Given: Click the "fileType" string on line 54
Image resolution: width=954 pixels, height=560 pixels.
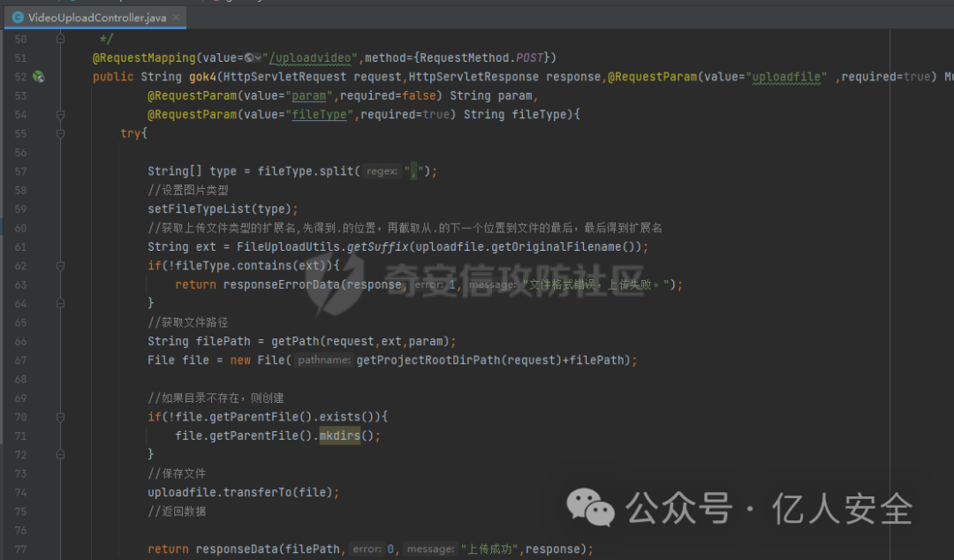Looking at the screenshot, I should coord(319,115).
